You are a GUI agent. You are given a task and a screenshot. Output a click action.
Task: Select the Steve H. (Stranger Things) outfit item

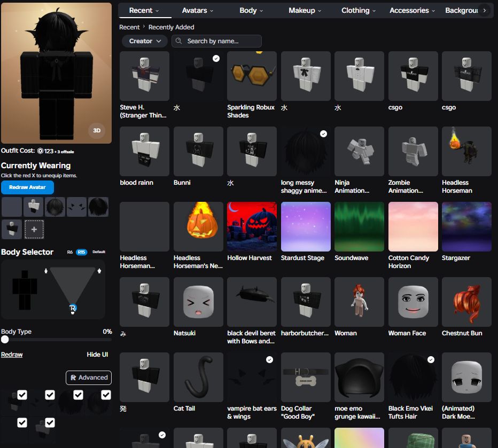[x=144, y=76]
